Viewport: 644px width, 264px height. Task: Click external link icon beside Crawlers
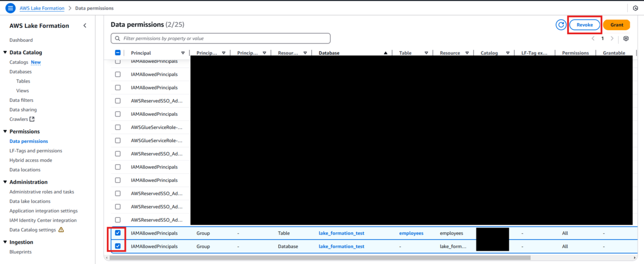point(32,119)
